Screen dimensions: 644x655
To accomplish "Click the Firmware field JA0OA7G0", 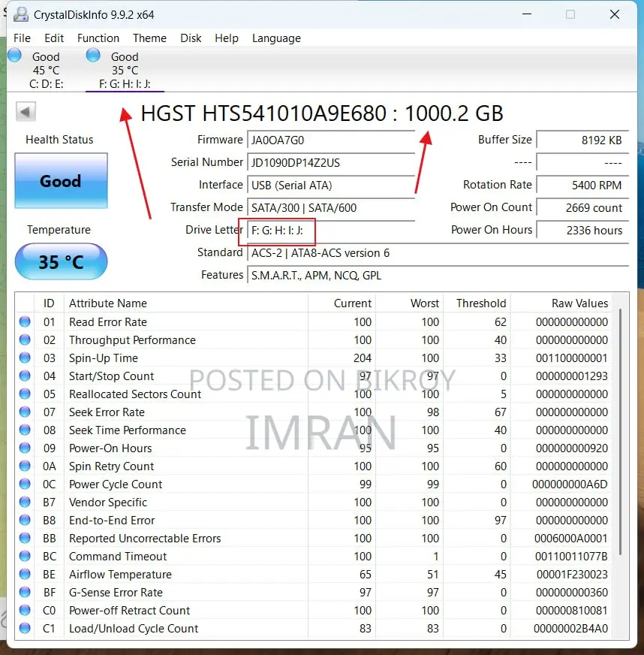I will coord(331,140).
